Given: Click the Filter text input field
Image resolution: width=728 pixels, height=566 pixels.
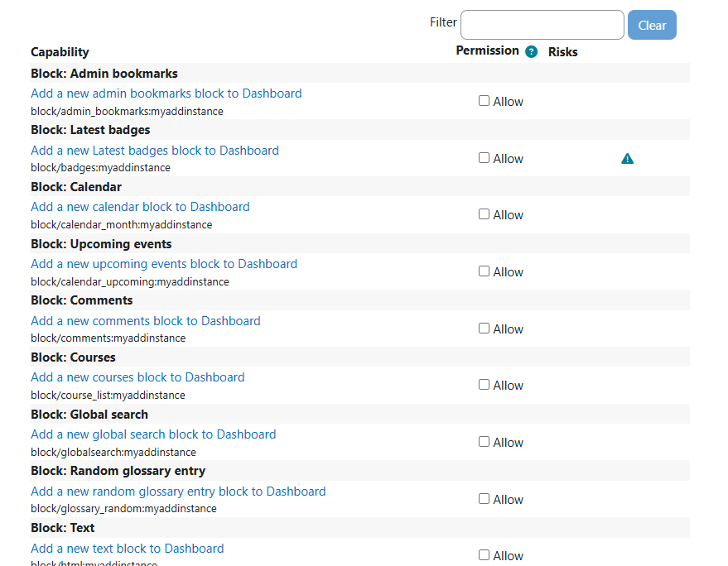Looking at the screenshot, I should [542, 25].
